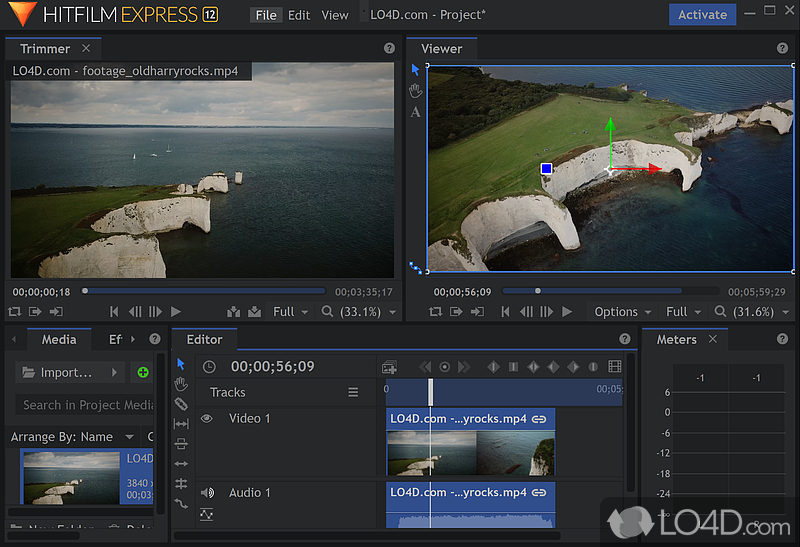Select the Editor tab
This screenshot has height=547, width=800.
click(204, 339)
